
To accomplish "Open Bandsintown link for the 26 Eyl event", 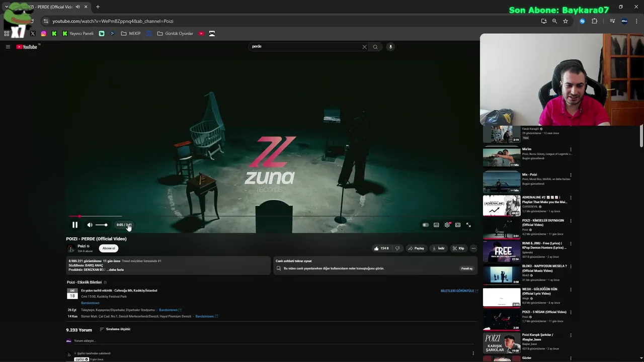I will pyautogui.click(x=170, y=310).
